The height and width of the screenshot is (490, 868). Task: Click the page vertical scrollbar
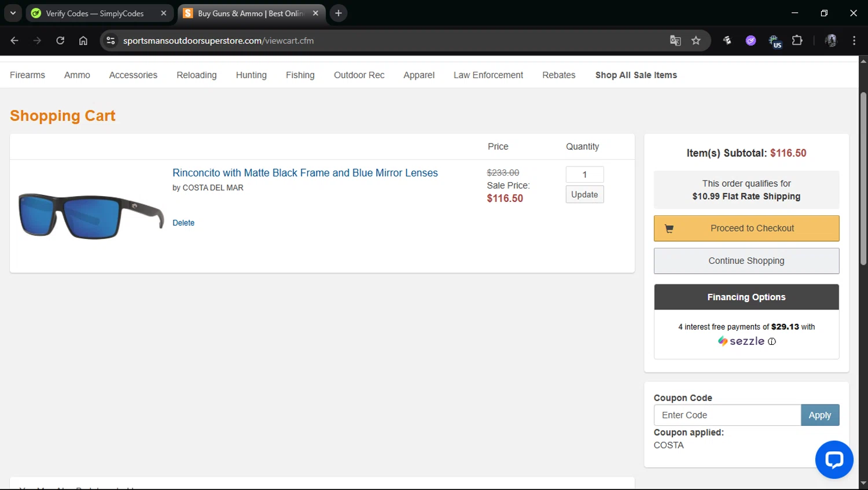[863, 179]
